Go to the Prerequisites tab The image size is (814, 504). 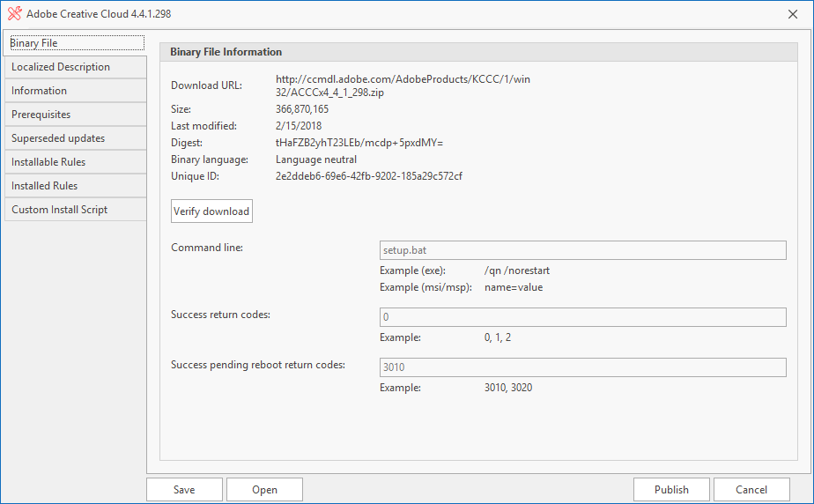(x=75, y=115)
